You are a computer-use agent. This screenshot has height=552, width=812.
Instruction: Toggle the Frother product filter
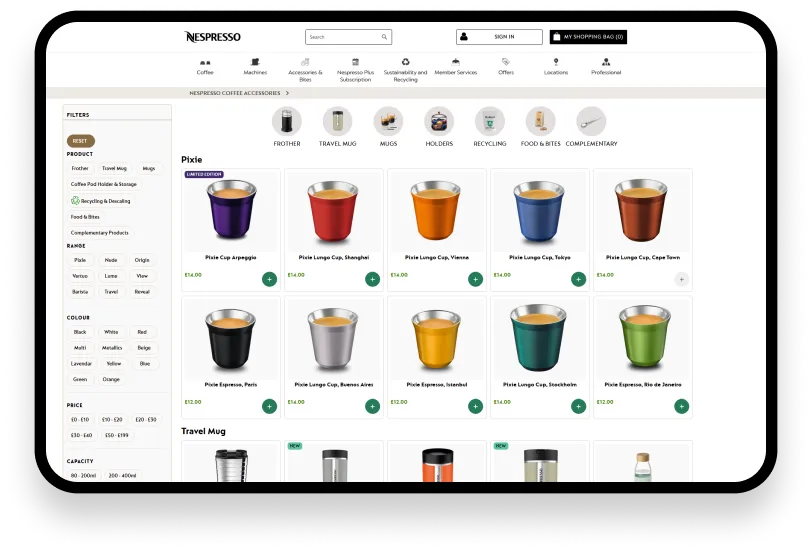click(80, 168)
